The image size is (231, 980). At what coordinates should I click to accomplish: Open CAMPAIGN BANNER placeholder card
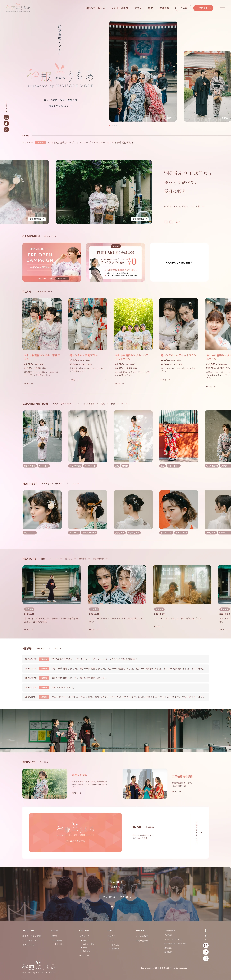coord(179,262)
